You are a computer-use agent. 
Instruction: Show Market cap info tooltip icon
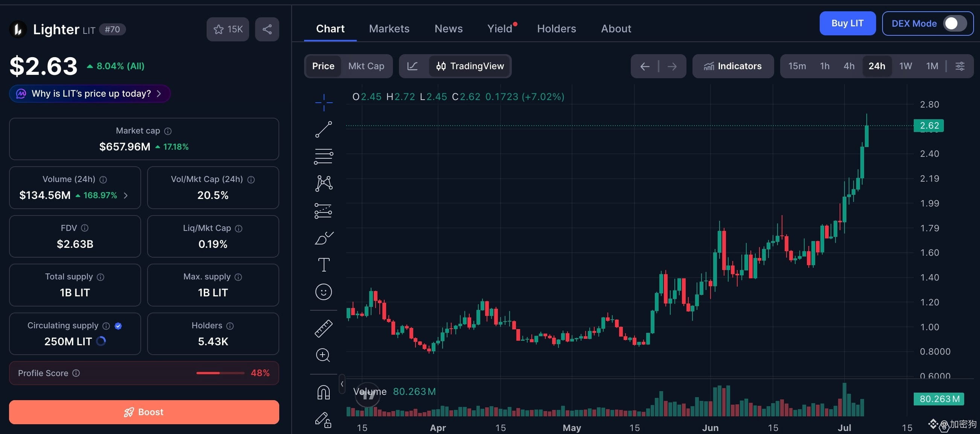[168, 131]
